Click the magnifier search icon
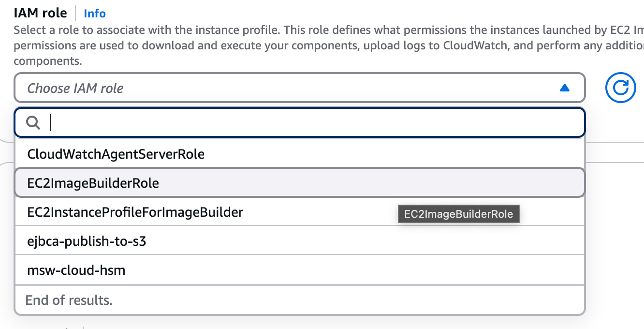The image size is (644, 329). pos(33,123)
